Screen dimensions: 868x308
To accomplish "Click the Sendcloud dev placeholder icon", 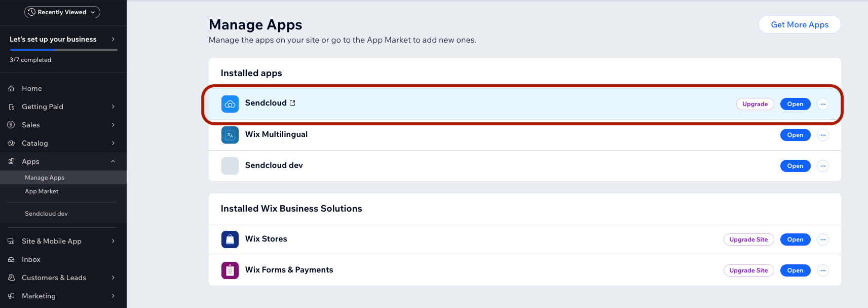I will coord(230,166).
